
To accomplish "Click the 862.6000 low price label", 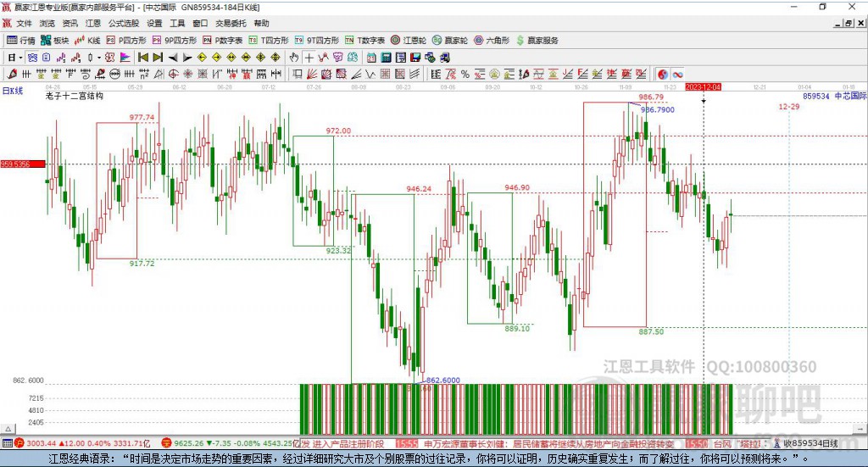I will 442,381.
